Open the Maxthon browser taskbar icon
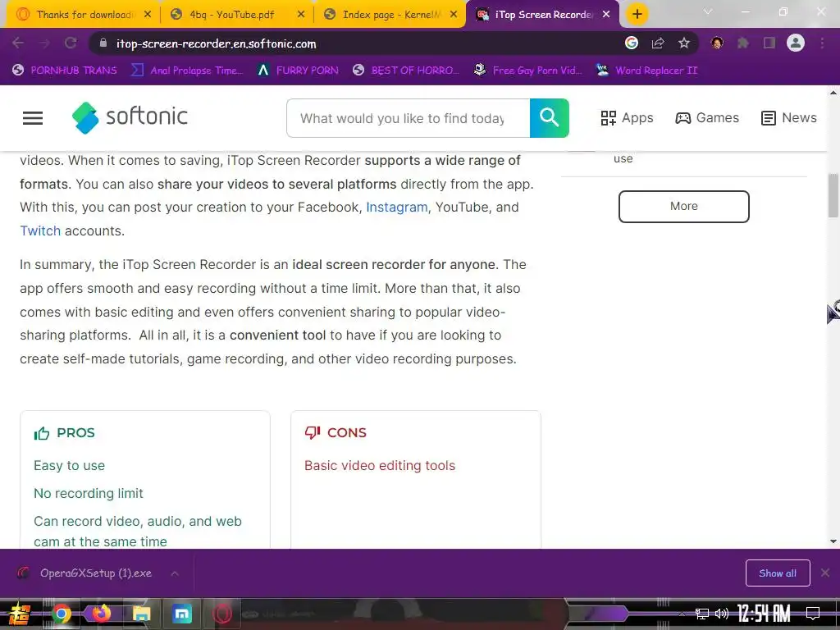 coord(182,614)
